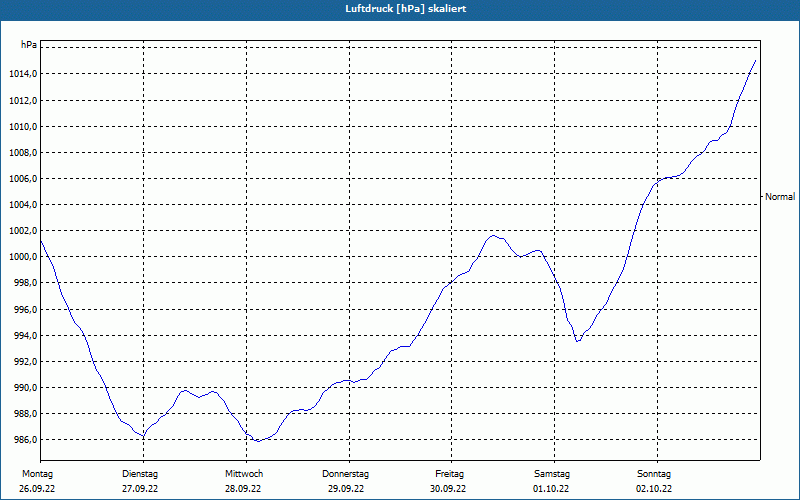Screen dimensions: 800x500
Task: Click the date 29.09.22
Action: 346,489
